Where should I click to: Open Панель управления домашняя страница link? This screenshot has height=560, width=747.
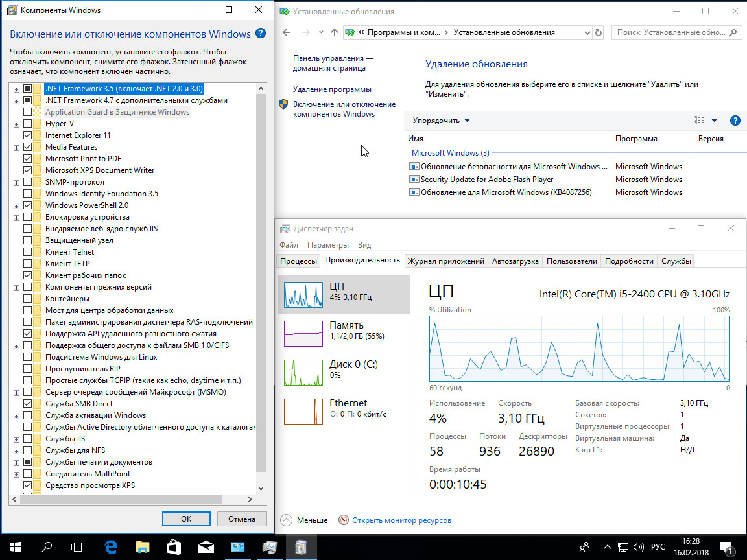(333, 63)
